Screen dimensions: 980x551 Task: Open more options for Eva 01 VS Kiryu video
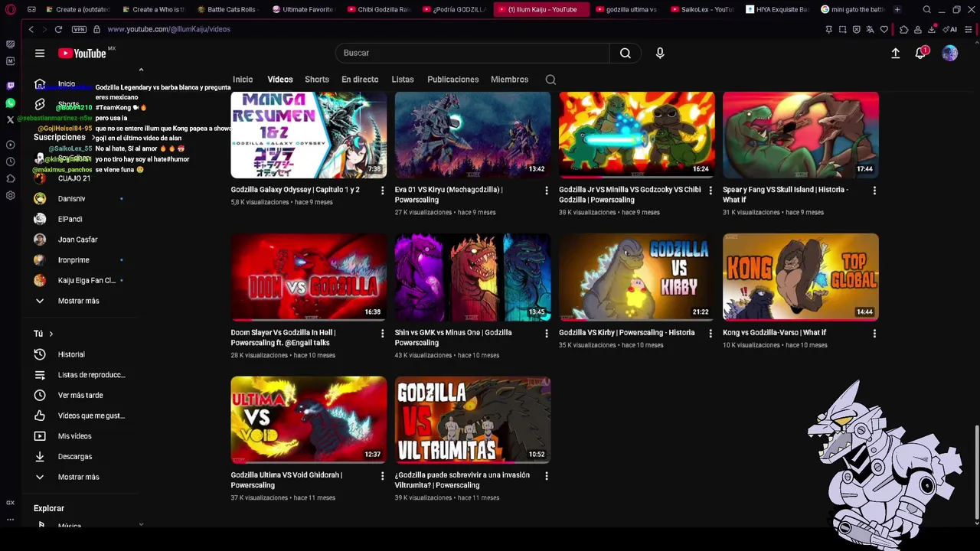click(x=546, y=191)
